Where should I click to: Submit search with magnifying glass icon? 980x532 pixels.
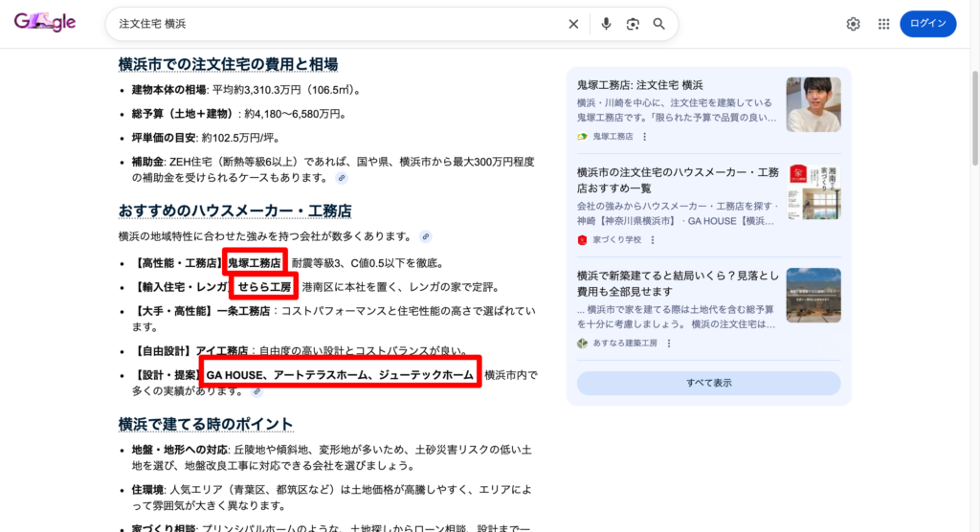coord(658,24)
